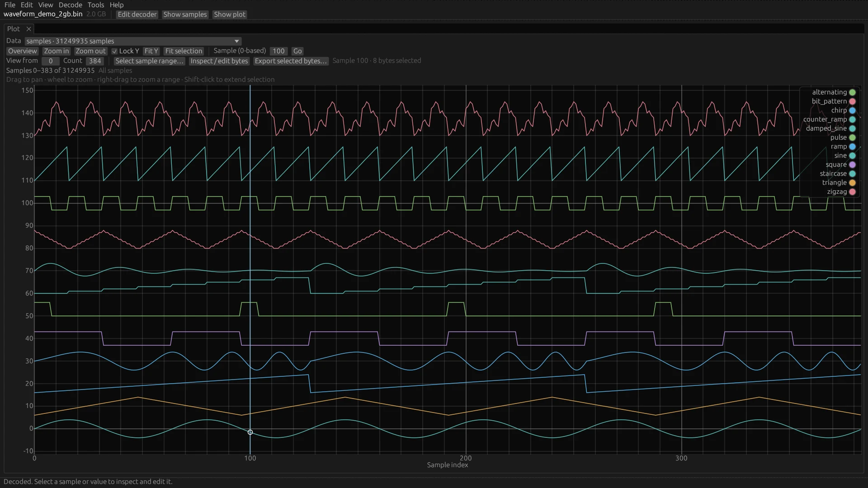Screen dimensions: 868x488
Task: Click the 'Samples 0–383 of 31249935' text
Action: coord(50,70)
